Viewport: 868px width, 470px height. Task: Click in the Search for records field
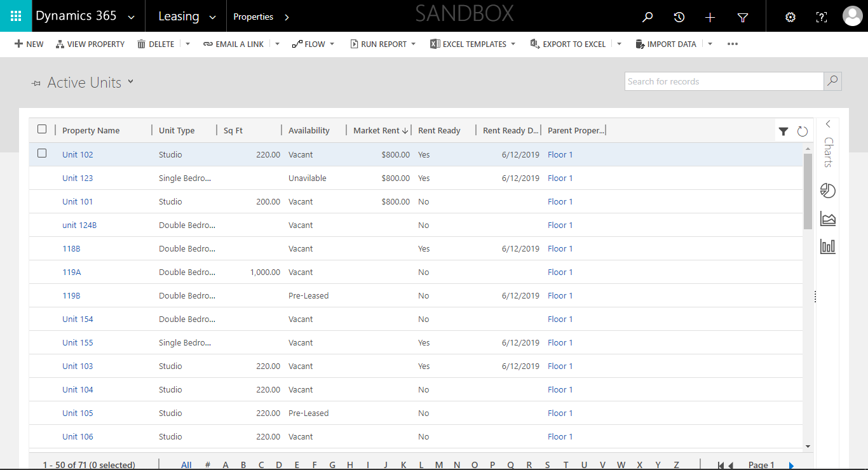[724, 81]
